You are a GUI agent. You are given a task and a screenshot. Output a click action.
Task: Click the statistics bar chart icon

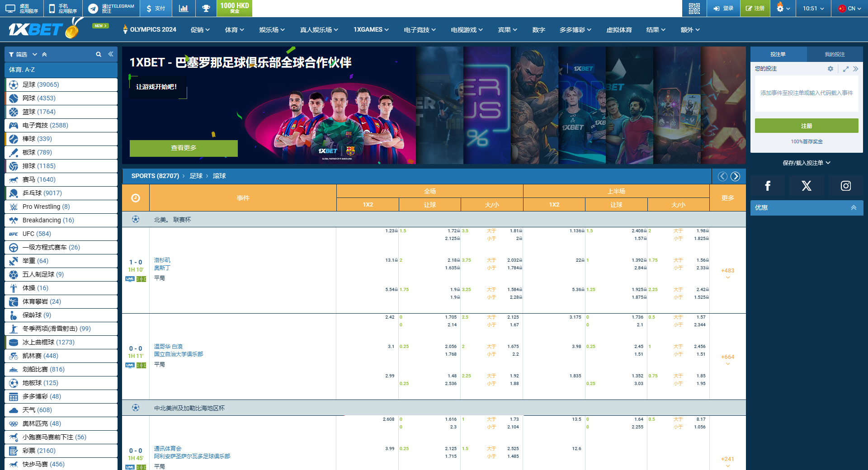[184, 8]
